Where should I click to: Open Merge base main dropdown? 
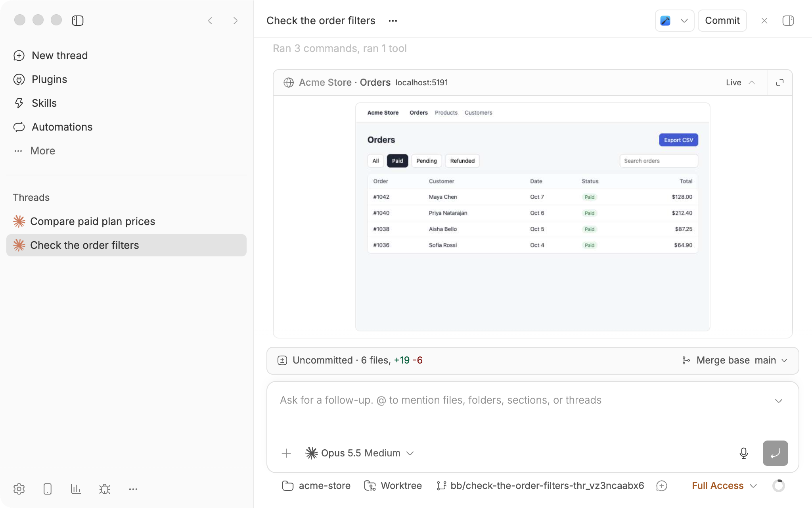735,360
